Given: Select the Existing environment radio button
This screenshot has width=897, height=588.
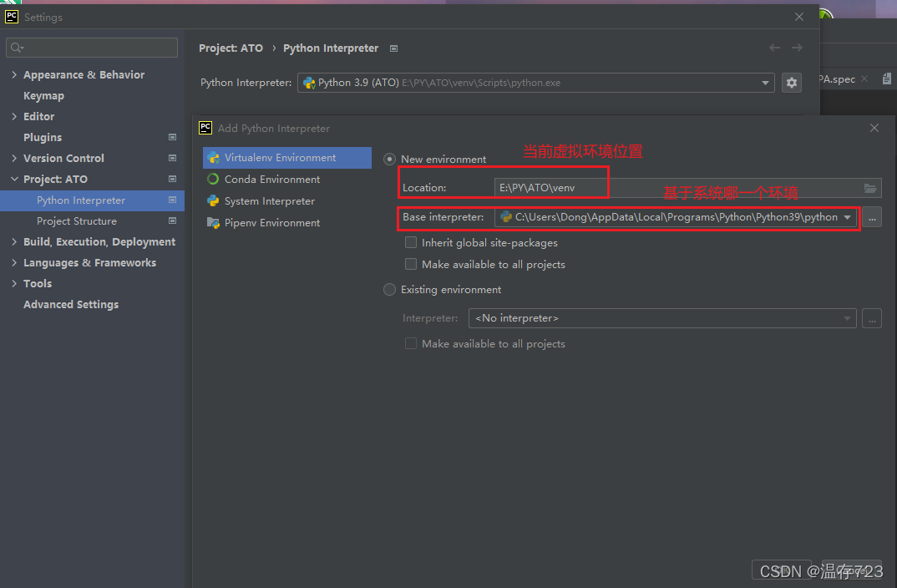Looking at the screenshot, I should pyautogui.click(x=389, y=290).
